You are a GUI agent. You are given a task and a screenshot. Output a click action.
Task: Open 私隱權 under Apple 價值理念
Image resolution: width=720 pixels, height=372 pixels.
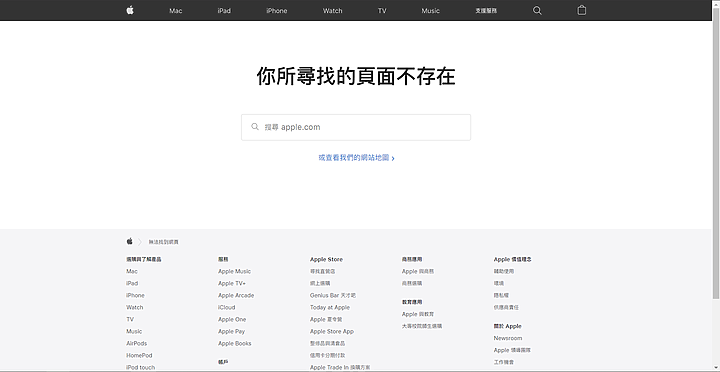pos(501,295)
